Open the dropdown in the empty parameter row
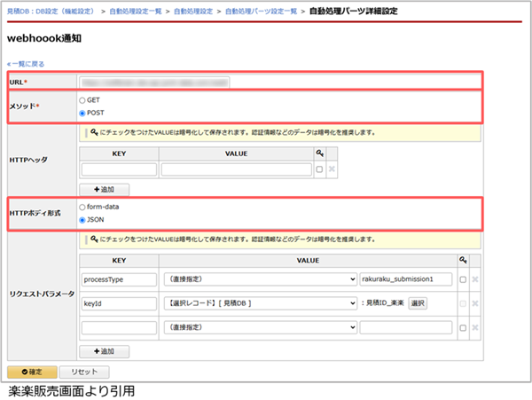The width and height of the screenshot is (532, 400). [x=259, y=327]
